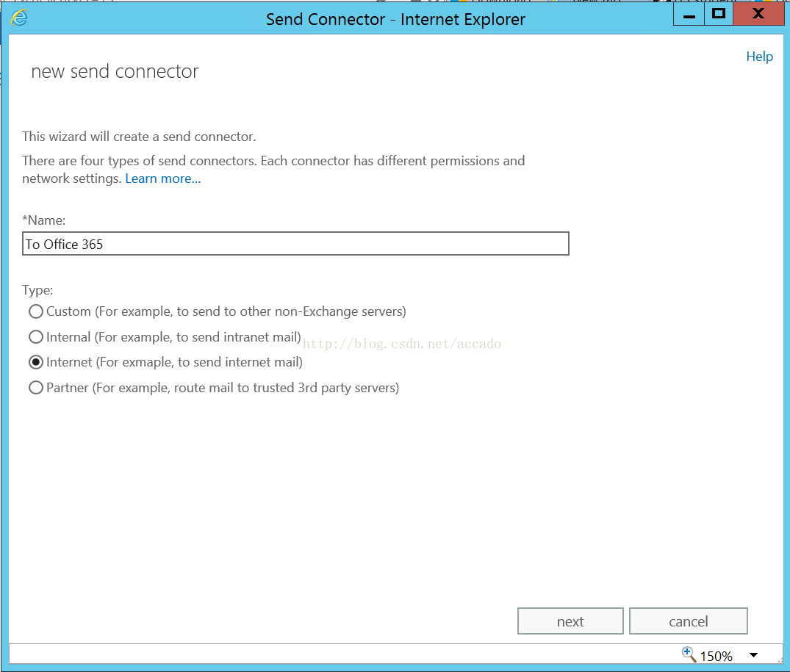Click the Name input field
This screenshot has height=672, width=790.
295,244
